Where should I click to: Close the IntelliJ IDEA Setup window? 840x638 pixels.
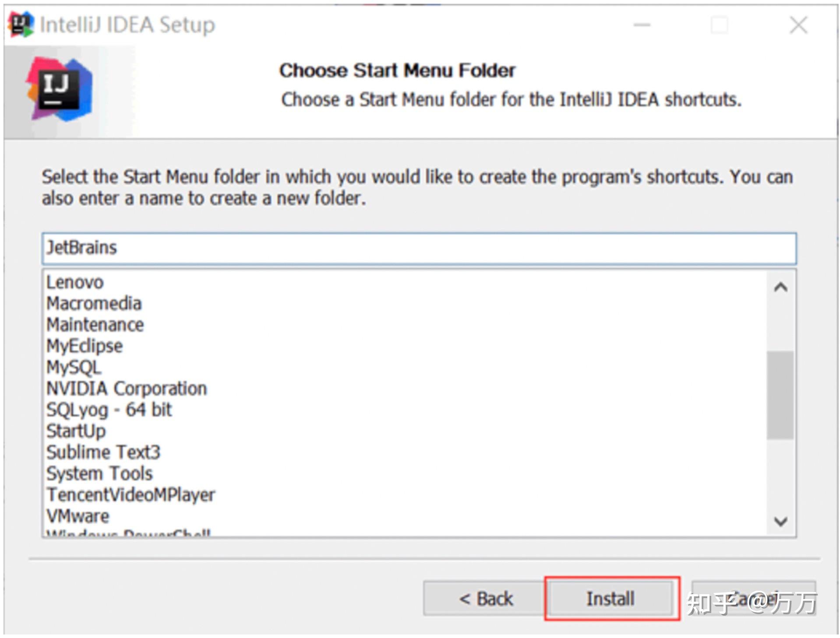[x=798, y=25]
